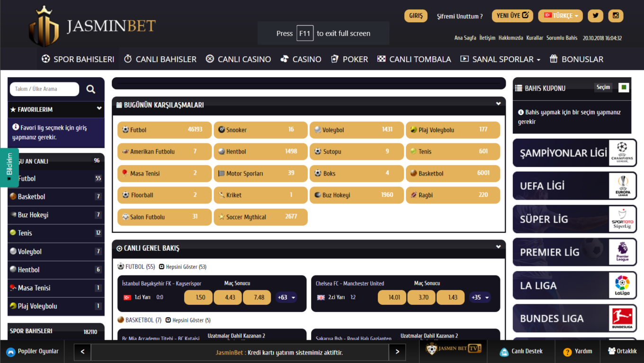Open the Süper Lig banner

tap(575, 219)
